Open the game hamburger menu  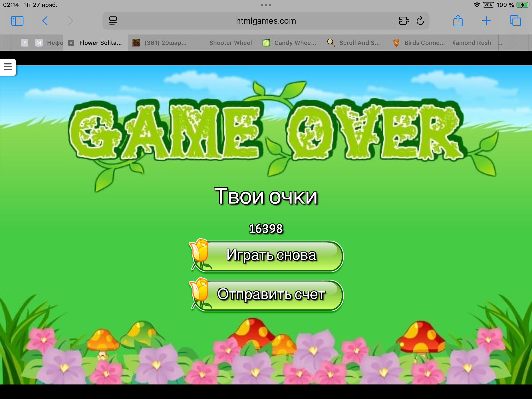(8, 67)
